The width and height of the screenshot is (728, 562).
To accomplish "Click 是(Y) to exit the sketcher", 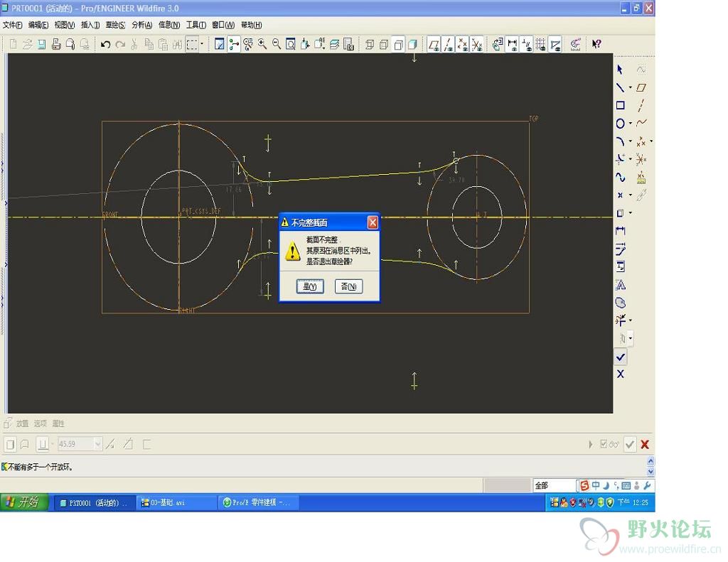I will click(310, 286).
